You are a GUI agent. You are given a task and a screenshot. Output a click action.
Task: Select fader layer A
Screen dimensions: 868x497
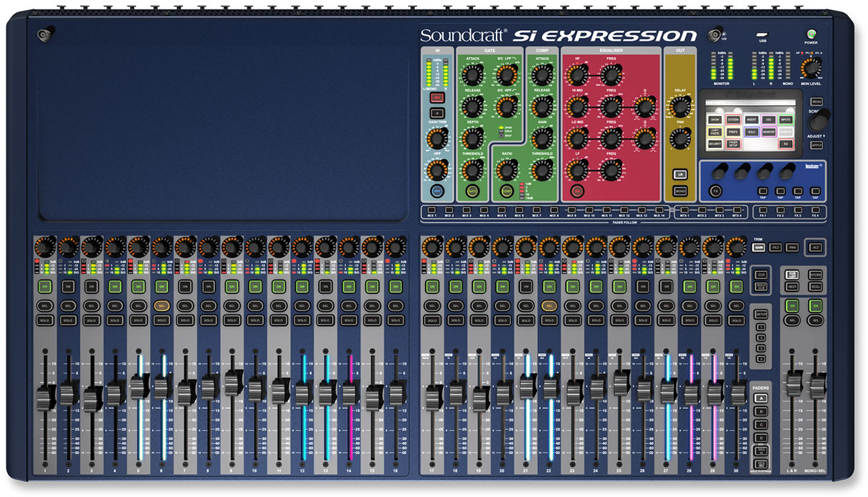coord(762,398)
